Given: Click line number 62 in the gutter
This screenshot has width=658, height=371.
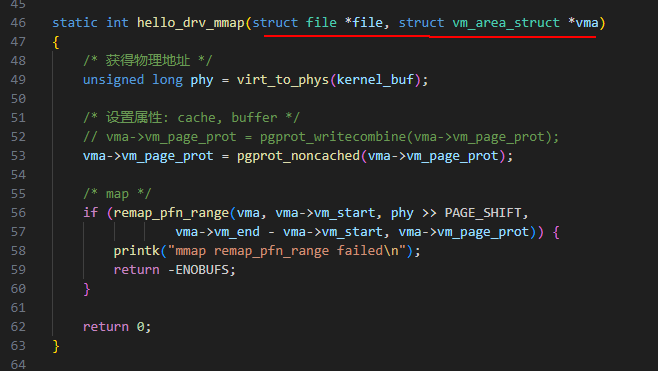Looking at the screenshot, I should coord(18,327).
